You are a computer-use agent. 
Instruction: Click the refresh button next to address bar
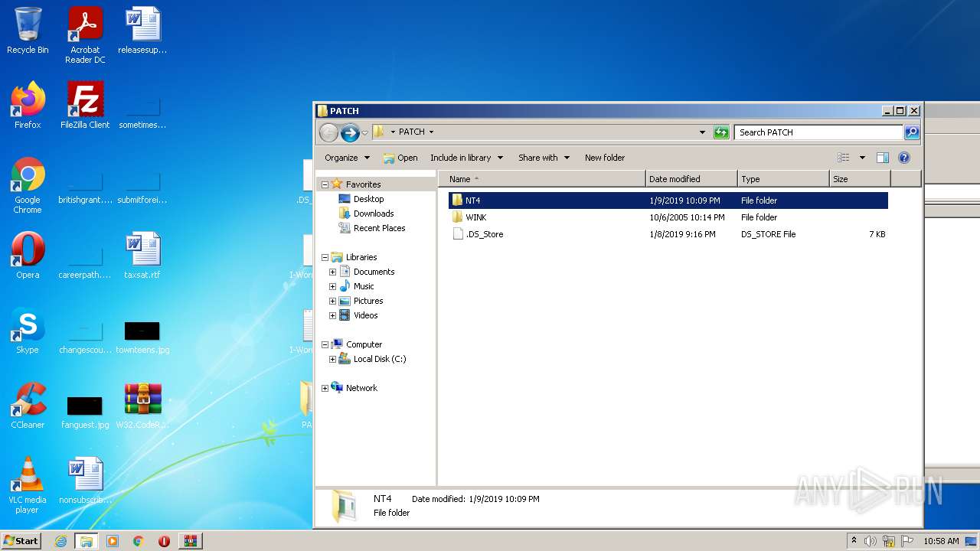pyautogui.click(x=721, y=132)
